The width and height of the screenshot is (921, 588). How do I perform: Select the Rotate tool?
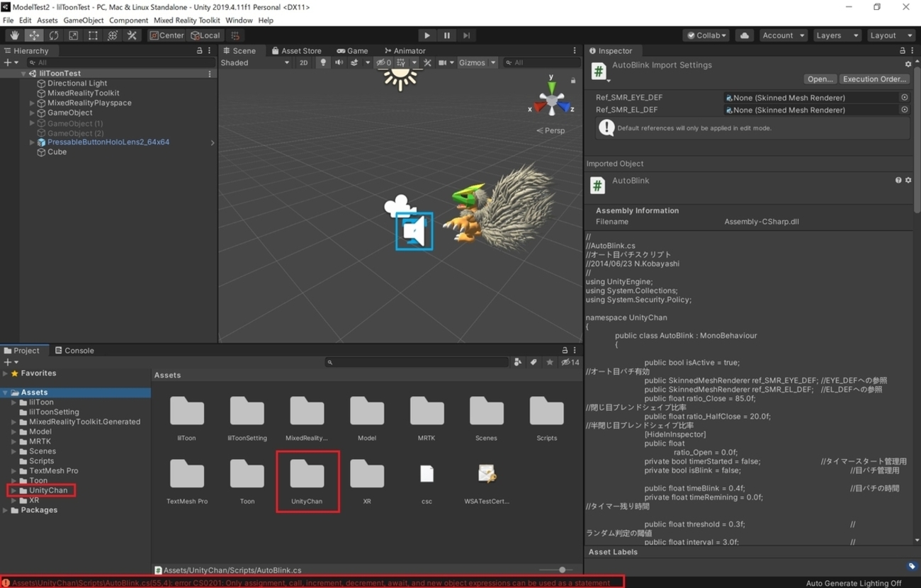click(53, 35)
